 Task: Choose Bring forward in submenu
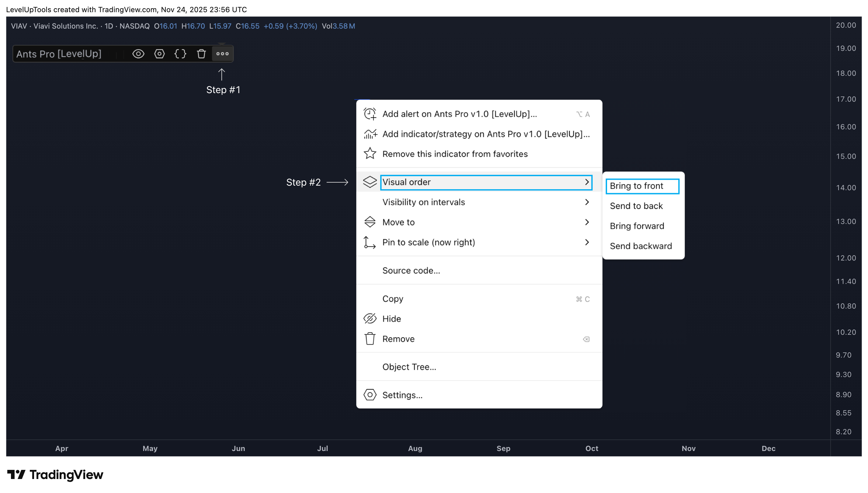[x=643, y=226]
